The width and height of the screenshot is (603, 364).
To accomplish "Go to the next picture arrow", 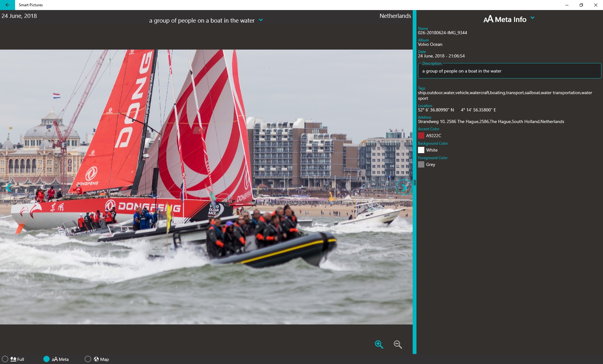I will click(403, 187).
